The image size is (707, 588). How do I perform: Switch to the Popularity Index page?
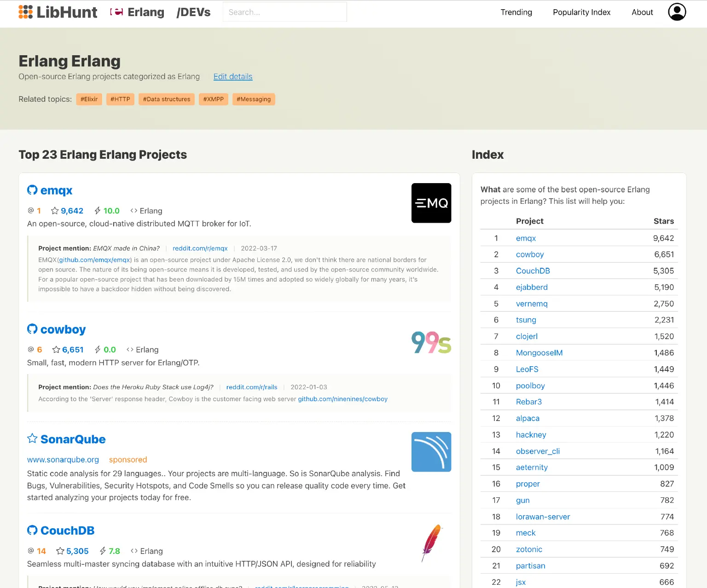click(581, 12)
